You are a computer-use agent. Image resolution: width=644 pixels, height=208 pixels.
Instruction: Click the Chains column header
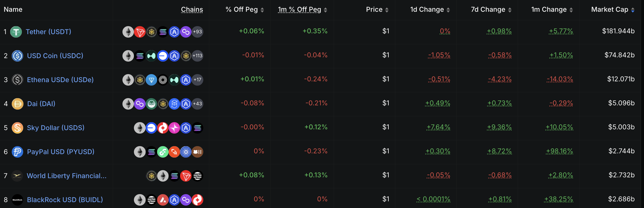pyautogui.click(x=192, y=10)
